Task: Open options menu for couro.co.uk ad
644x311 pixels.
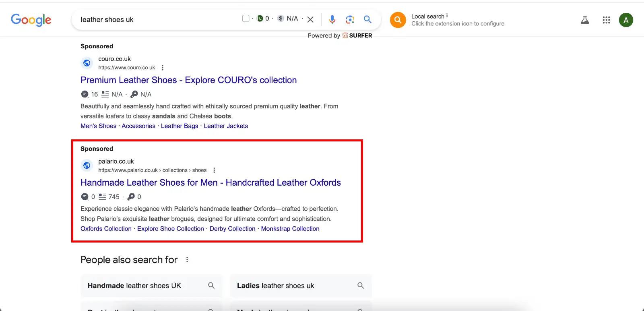Action: pos(163,68)
